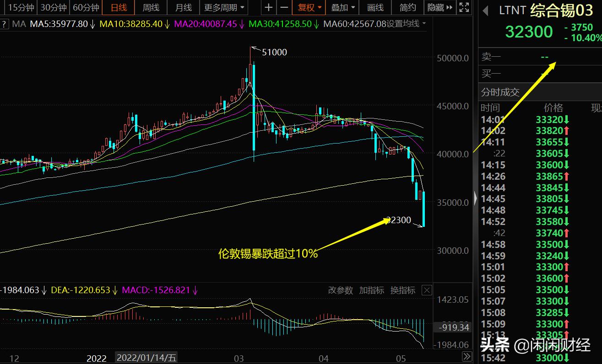Click 改参数 to edit MACD parameters
Viewport: 602px width, 364px height.
click(x=341, y=290)
